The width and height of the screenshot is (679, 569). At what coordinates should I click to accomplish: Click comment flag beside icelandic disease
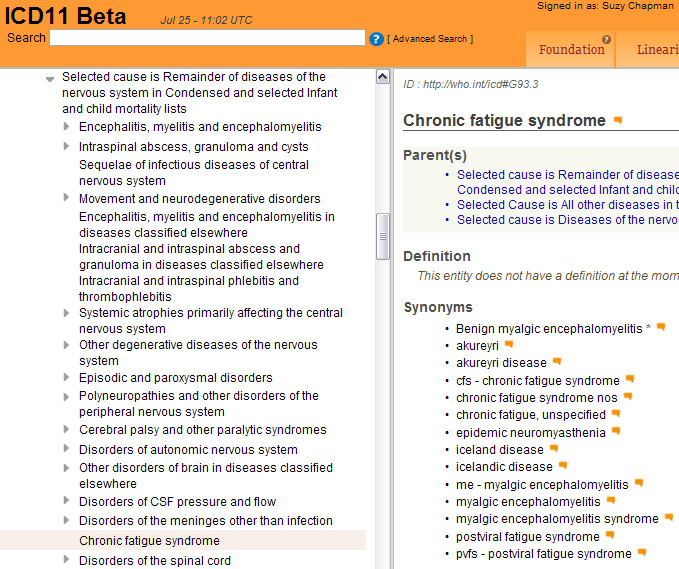coord(563,466)
